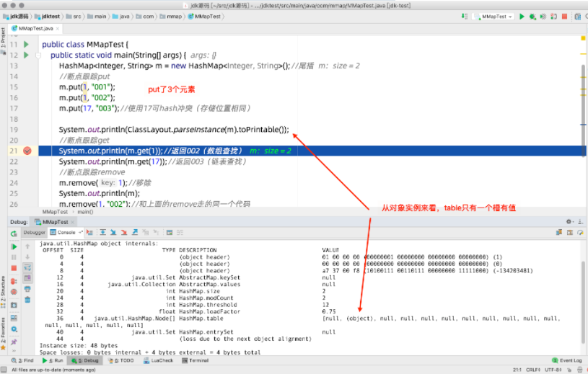Close the MMapTest debug session tab

pos(72,222)
